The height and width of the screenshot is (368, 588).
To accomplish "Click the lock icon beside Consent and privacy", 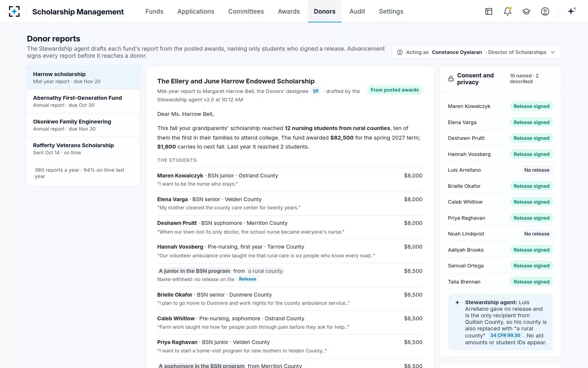I will click(x=451, y=79).
